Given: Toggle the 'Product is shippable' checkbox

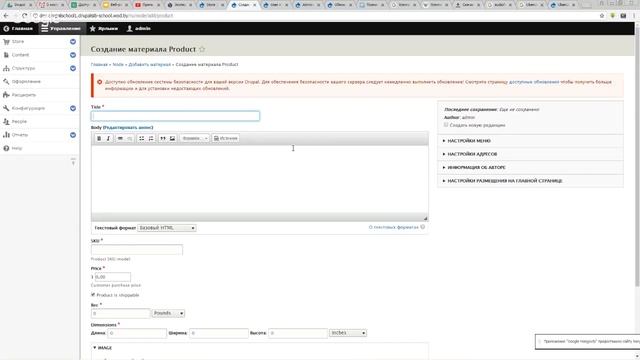Looking at the screenshot, I should coord(93,295).
